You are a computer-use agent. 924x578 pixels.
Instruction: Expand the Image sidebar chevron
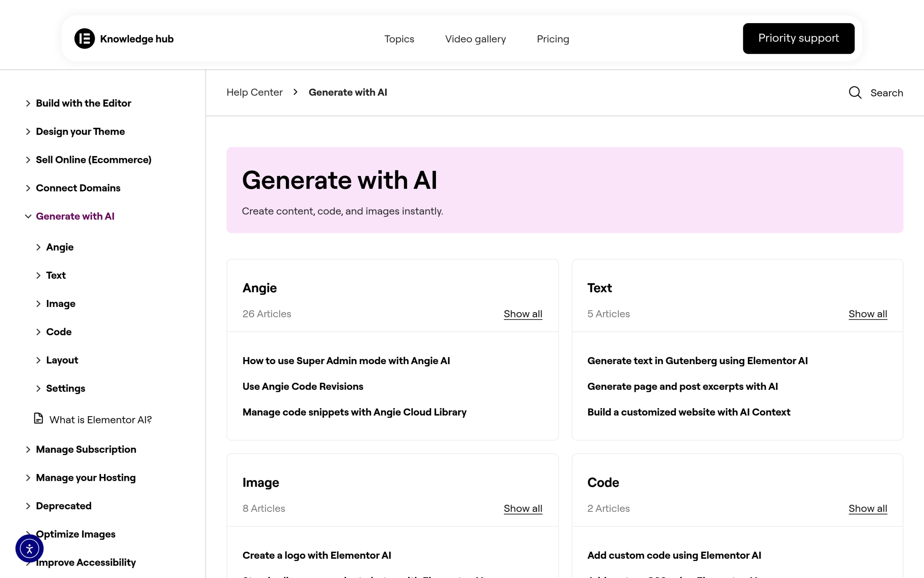(38, 304)
